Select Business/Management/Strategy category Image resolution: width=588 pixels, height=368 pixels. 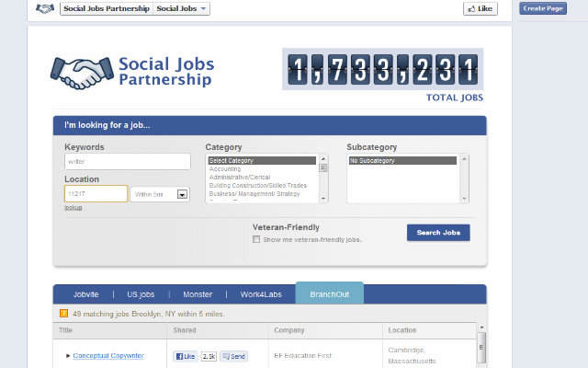[x=254, y=194]
